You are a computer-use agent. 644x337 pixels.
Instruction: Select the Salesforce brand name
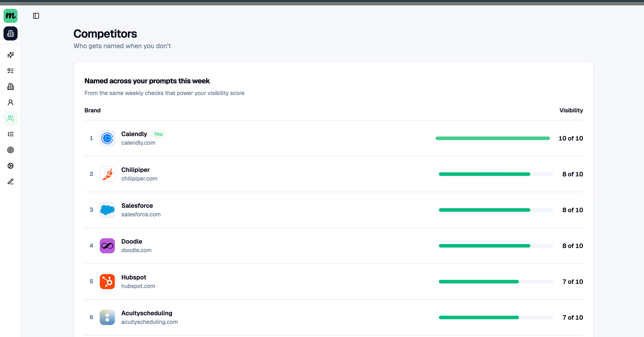pos(137,206)
